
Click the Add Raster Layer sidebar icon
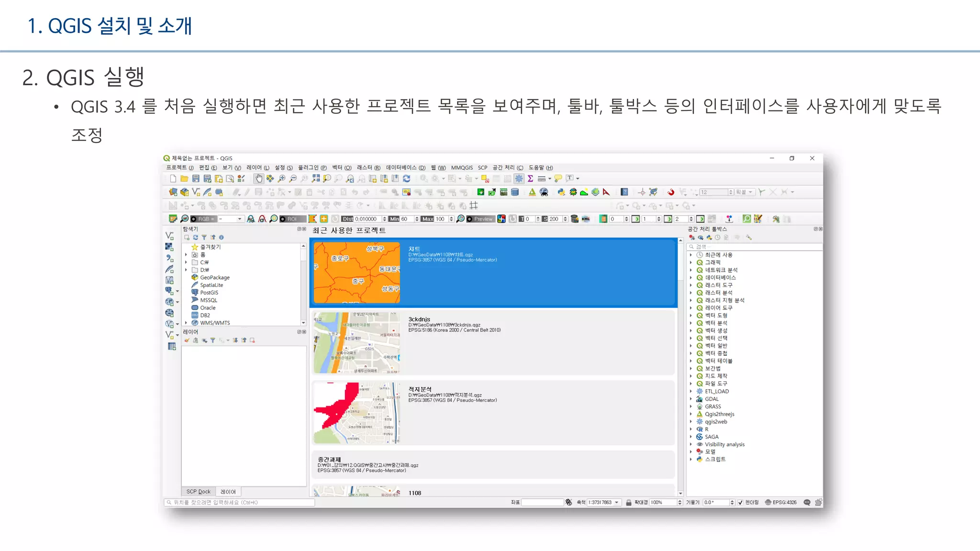[x=169, y=247]
